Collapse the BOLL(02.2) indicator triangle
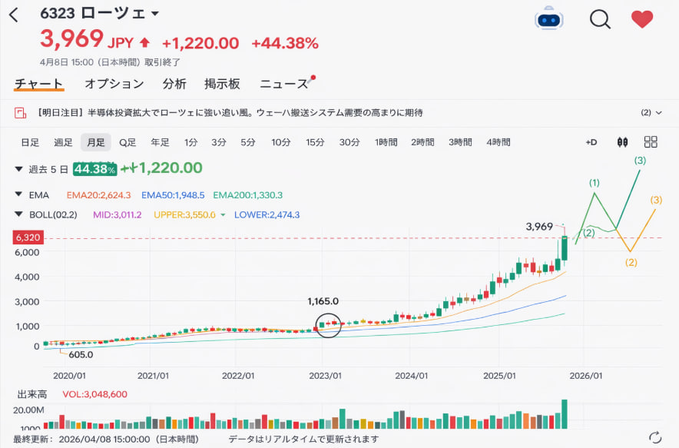The width and height of the screenshot is (679, 448). tap(19, 214)
